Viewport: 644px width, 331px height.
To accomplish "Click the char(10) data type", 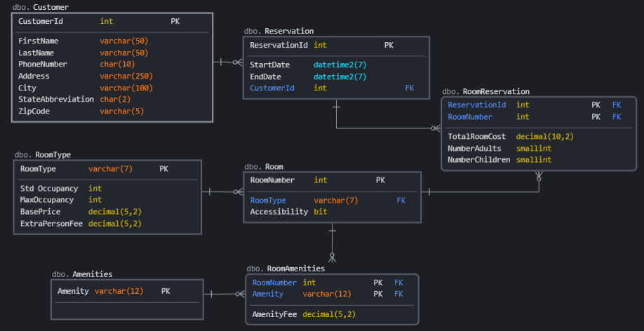I will (117, 65).
